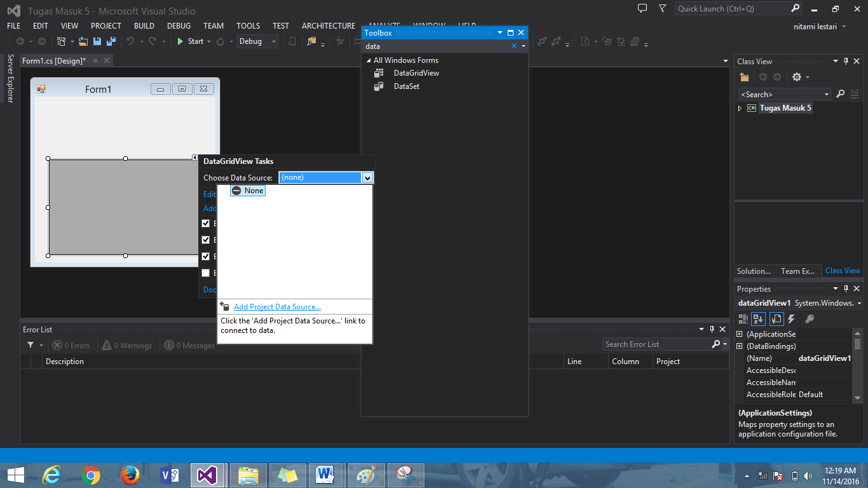Select None in the data source list
Screen dimensions: 868x488
[247, 190]
